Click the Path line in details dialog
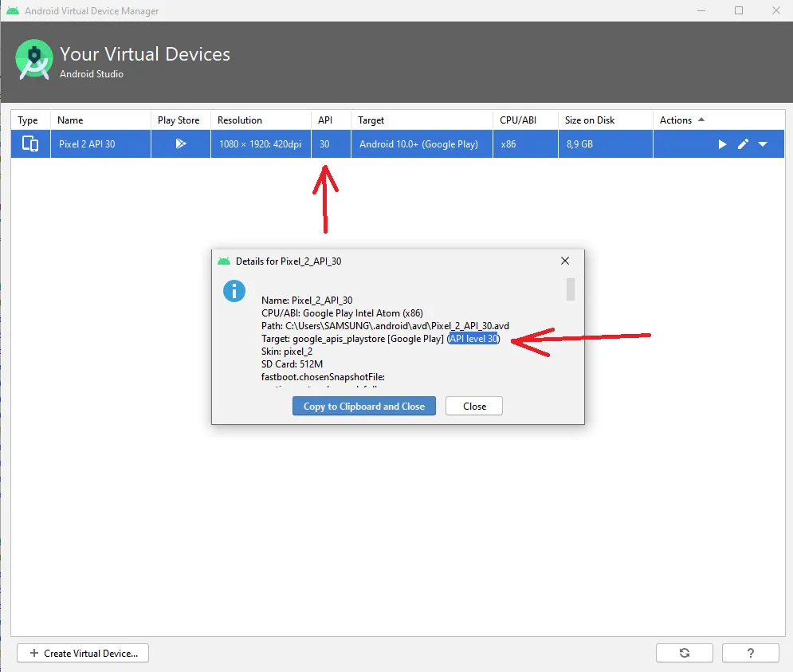 tap(386, 325)
